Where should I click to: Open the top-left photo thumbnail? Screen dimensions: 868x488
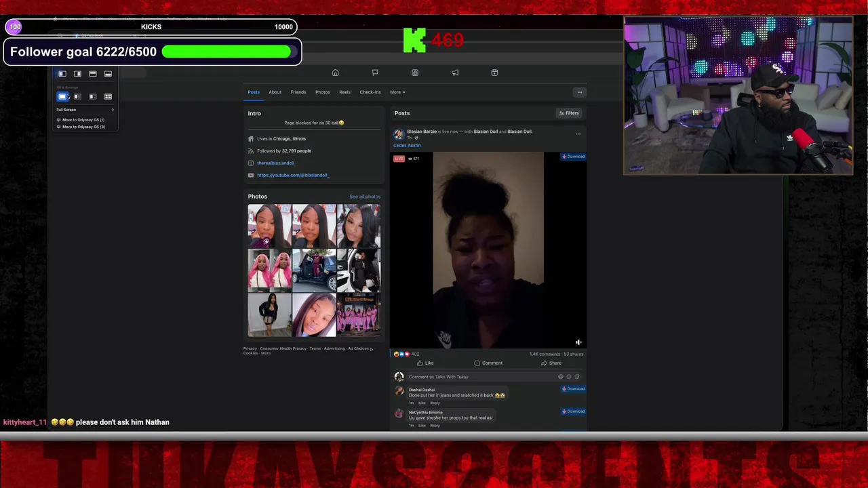[269, 226]
